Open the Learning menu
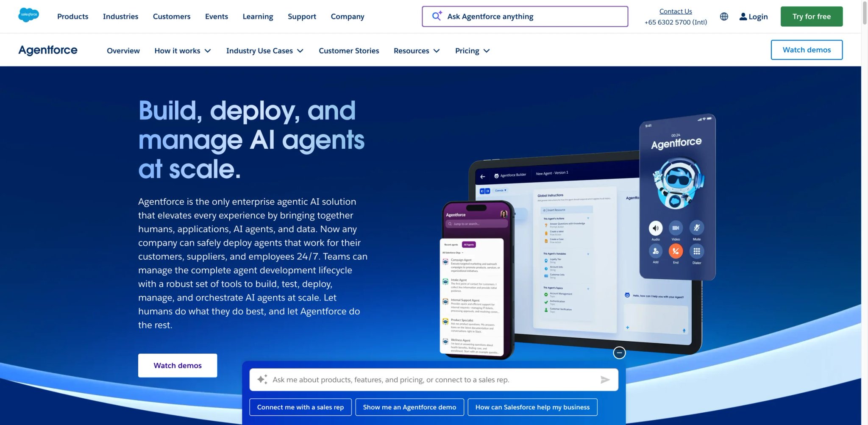This screenshot has width=868, height=425. [258, 17]
